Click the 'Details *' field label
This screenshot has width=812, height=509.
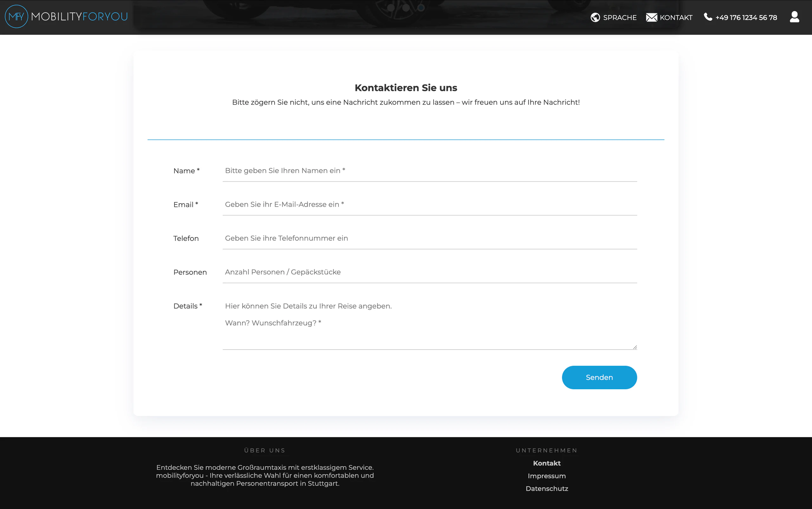(x=188, y=306)
